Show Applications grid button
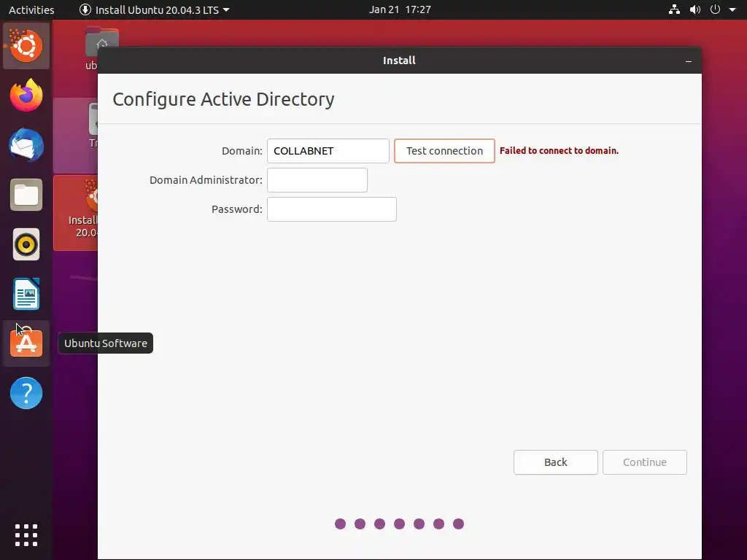The width and height of the screenshot is (747, 560). pos(26,535)
